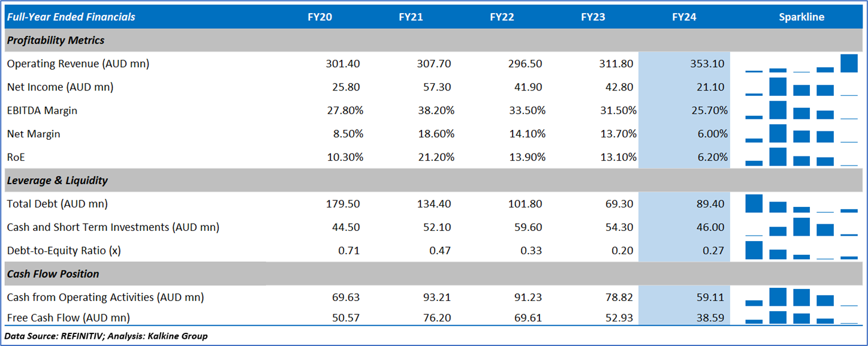Click the Profitability Metrics section header
The width and height of the screenshot is (868, 346).
(x=56, y=41)
